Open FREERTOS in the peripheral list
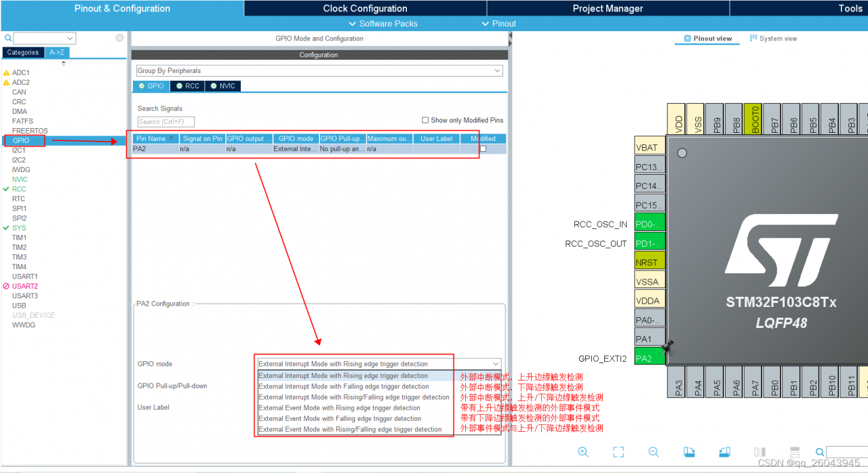 click(x=30, y=131)
